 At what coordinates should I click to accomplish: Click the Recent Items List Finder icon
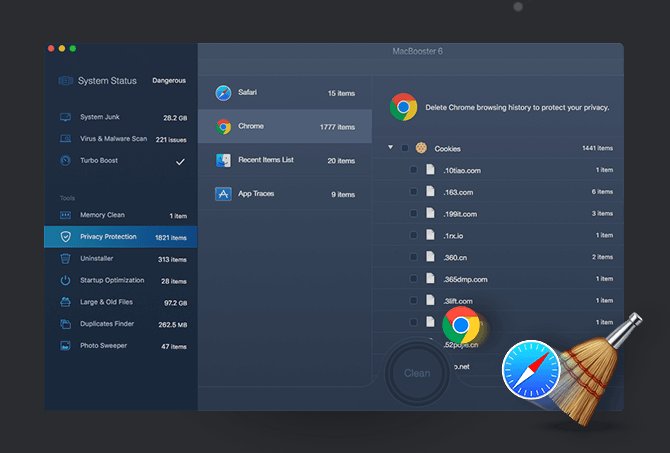point(223,160)
